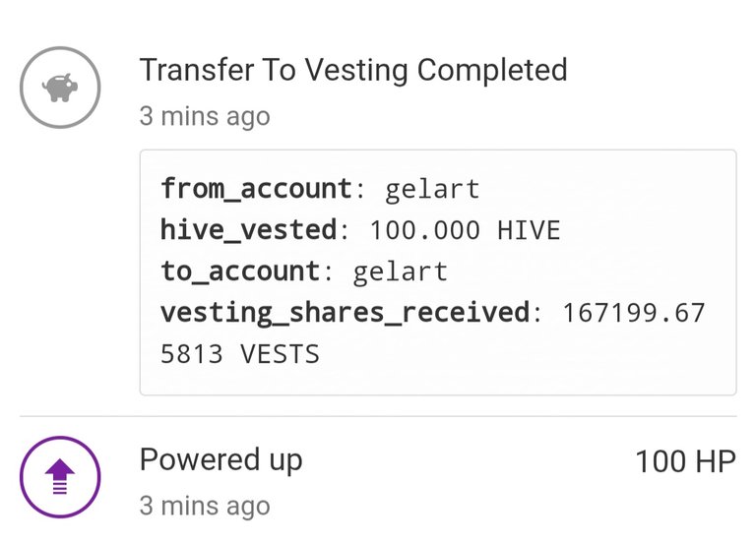Screen dimensions: 756x544
Task: Click the HIVE currency text
Action: pyautogui.click(x=529, y=230)
